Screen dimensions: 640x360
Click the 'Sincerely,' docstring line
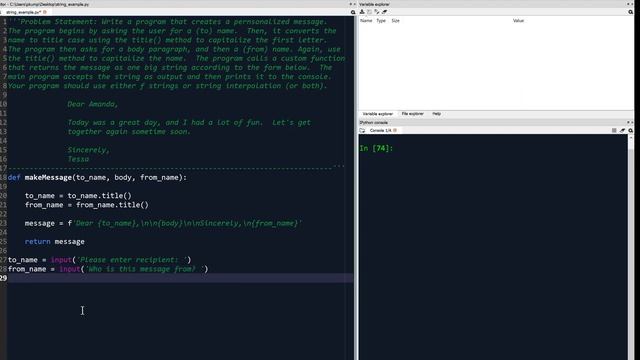point(89,150)
